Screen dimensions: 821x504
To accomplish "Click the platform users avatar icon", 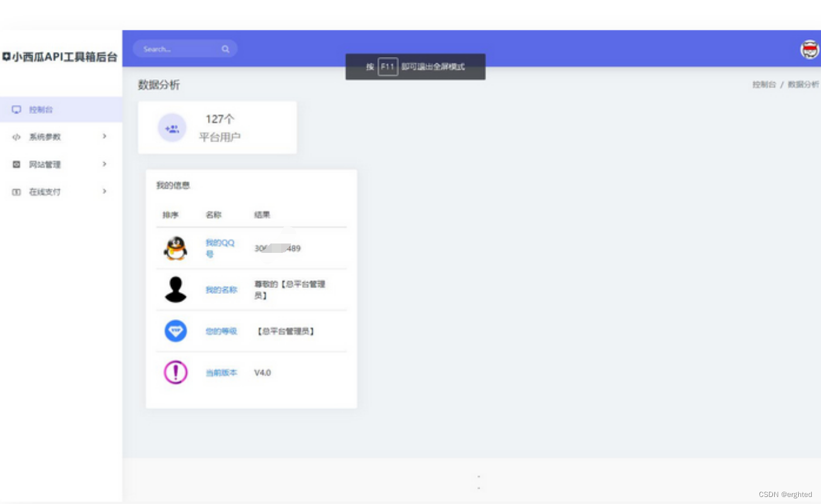I will pyautogui.click(x=172, y=128).
